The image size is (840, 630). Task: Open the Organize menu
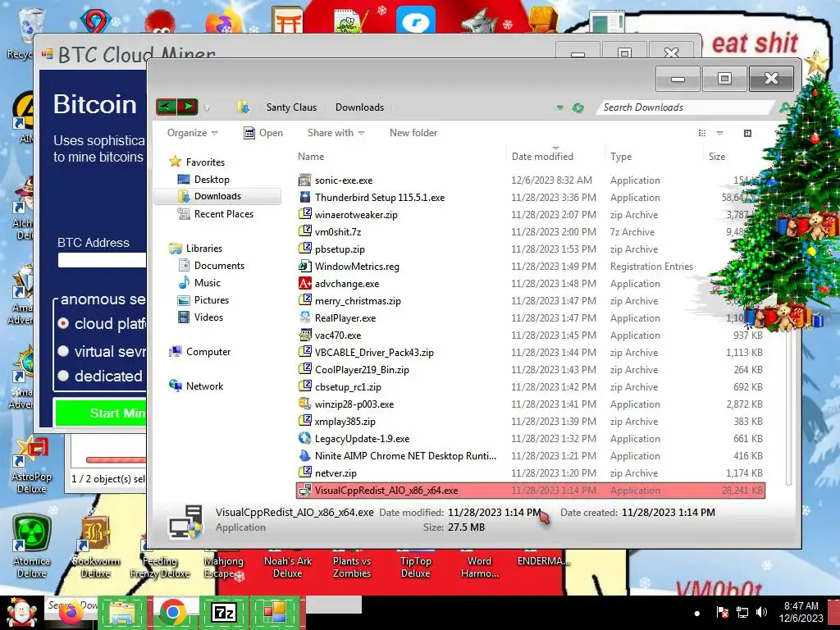coord(192,133)
